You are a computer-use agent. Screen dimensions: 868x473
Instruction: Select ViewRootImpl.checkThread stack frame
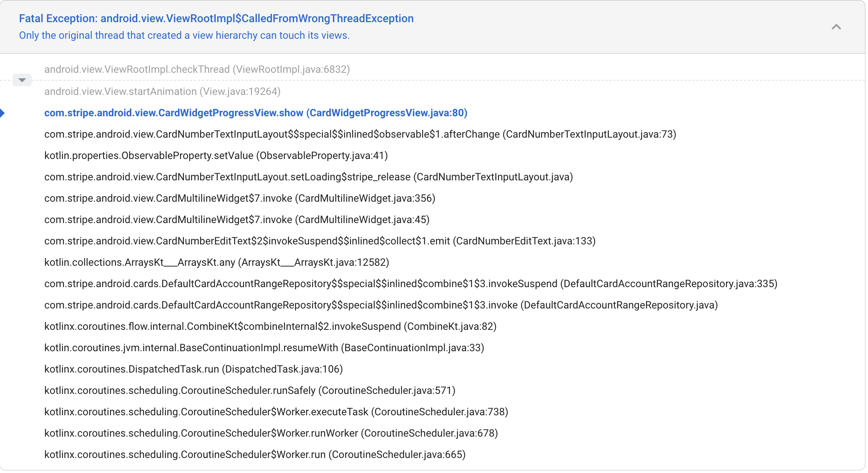197,69
